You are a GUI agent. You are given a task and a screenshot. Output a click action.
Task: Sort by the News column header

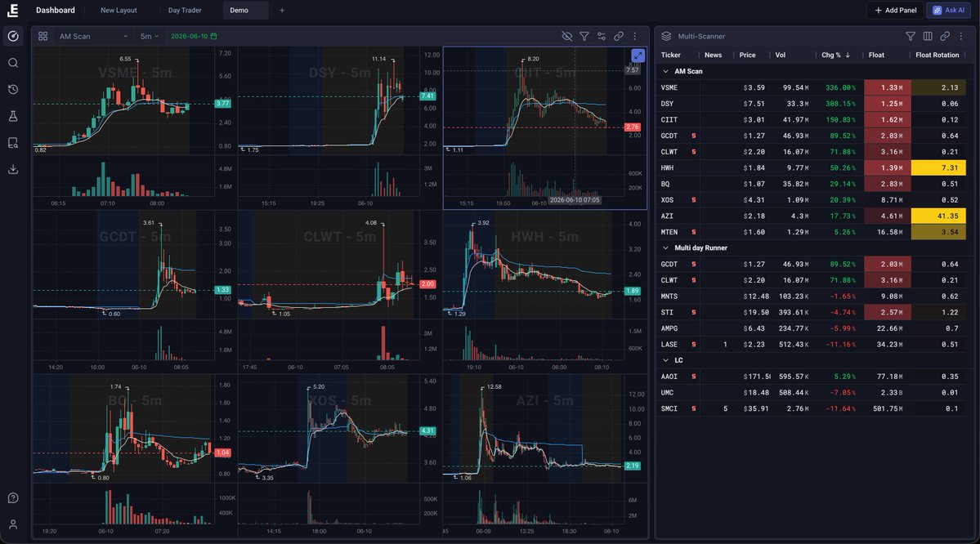click(x=713, y=55)
